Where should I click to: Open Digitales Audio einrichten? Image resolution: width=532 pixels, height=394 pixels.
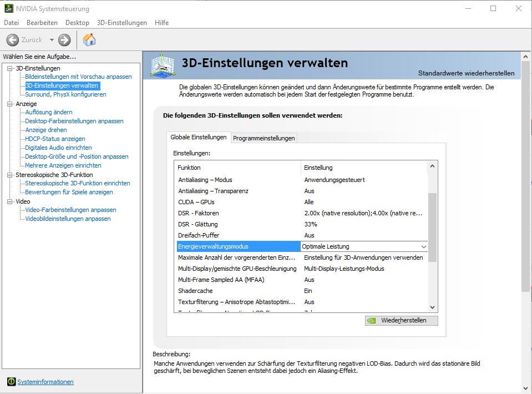58,148
